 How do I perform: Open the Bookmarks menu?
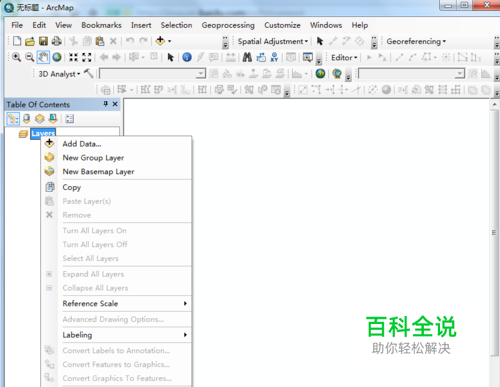pyautogui.click(x=101, y=25)
